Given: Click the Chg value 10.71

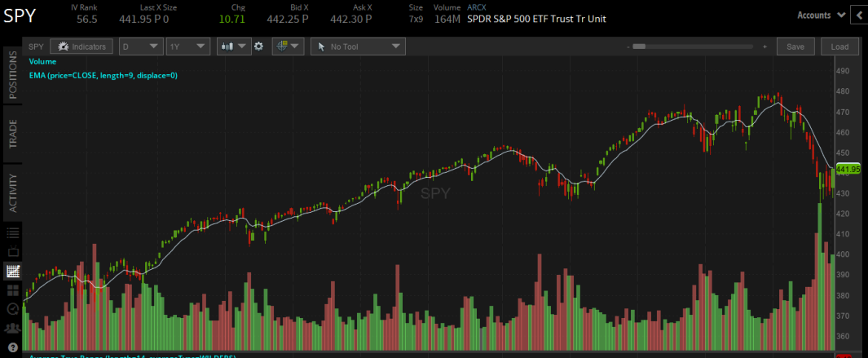Looking at the screenshot, I should pyautogui.click(x=232, y=19).
